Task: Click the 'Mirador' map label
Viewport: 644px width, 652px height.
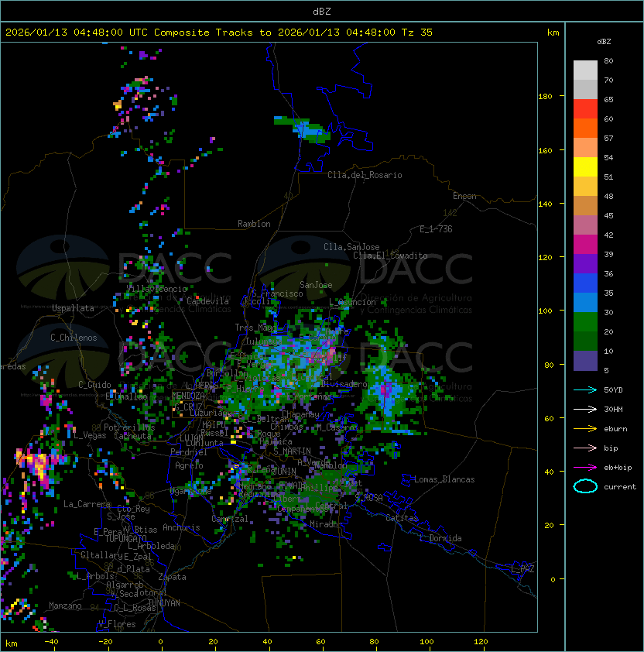Action: (x=326, y=524)
